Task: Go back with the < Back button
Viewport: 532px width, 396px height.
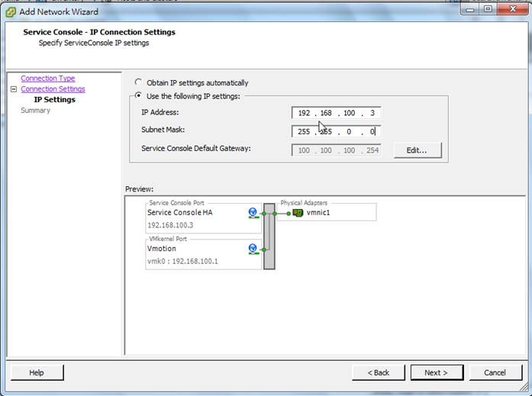Action: [379, 372]
